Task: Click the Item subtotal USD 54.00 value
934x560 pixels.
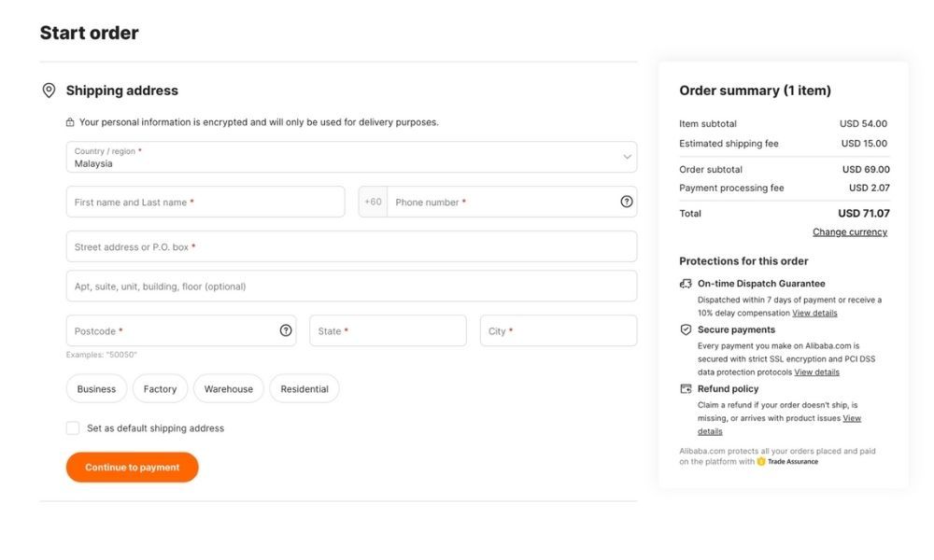Action: (863, 124)
